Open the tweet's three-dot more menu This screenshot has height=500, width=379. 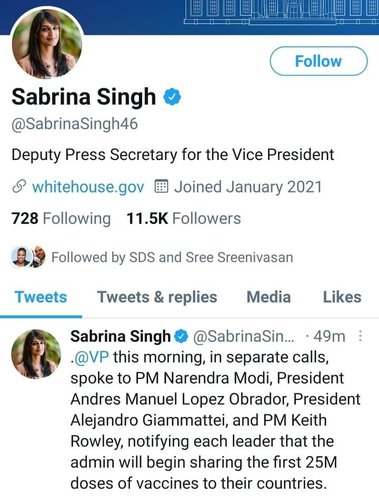360,336
